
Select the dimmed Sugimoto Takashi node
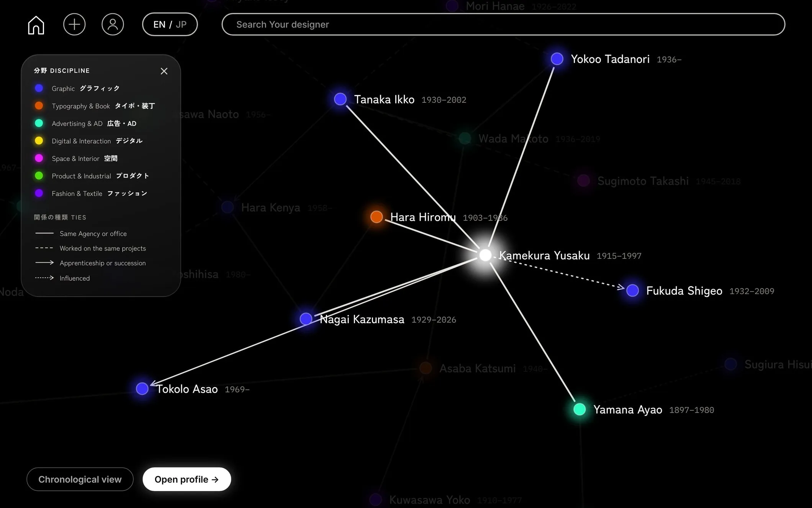pos(583,181)
